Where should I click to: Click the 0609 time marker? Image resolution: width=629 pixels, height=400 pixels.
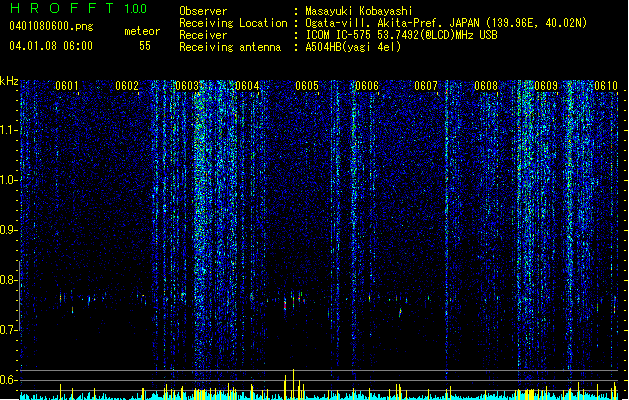tap(546, 85)
